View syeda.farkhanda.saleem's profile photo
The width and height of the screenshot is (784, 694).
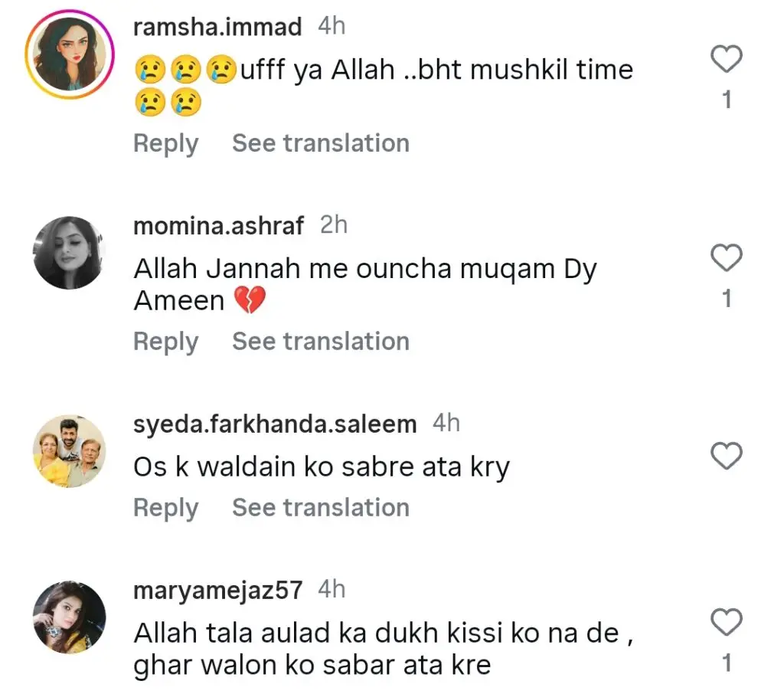tap(70, 452)
